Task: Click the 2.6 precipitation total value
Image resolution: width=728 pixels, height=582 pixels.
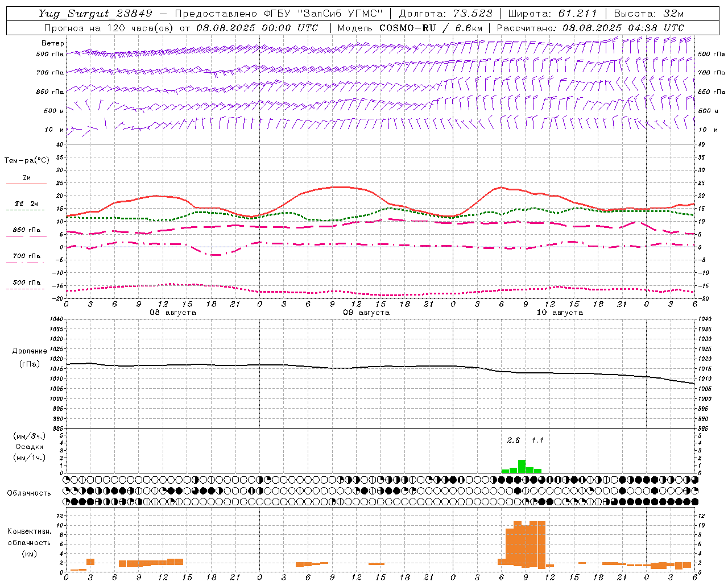Action: click(x=513, y=440)
